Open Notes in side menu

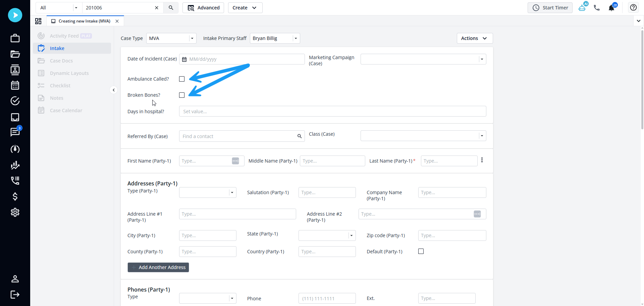tap(72, 98)
